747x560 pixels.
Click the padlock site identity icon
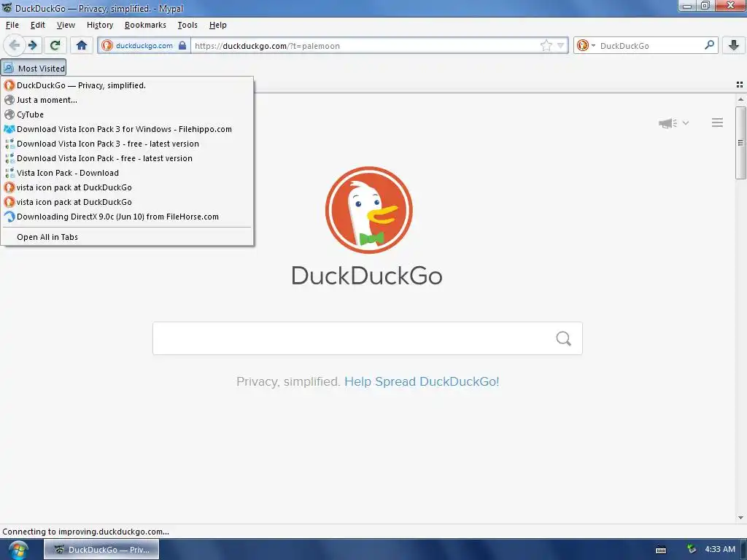[182, 46]
